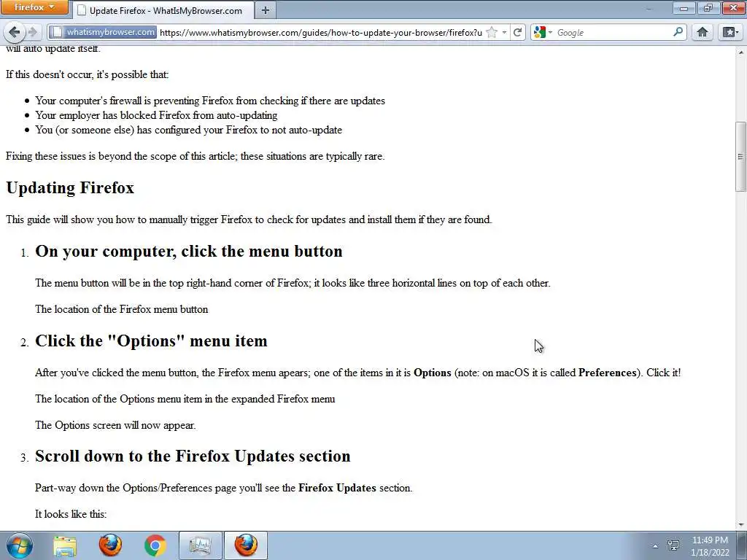Open Windows Explorer from the taskbar
This screenshot has height=560, width=747.
tap(65, 545)
